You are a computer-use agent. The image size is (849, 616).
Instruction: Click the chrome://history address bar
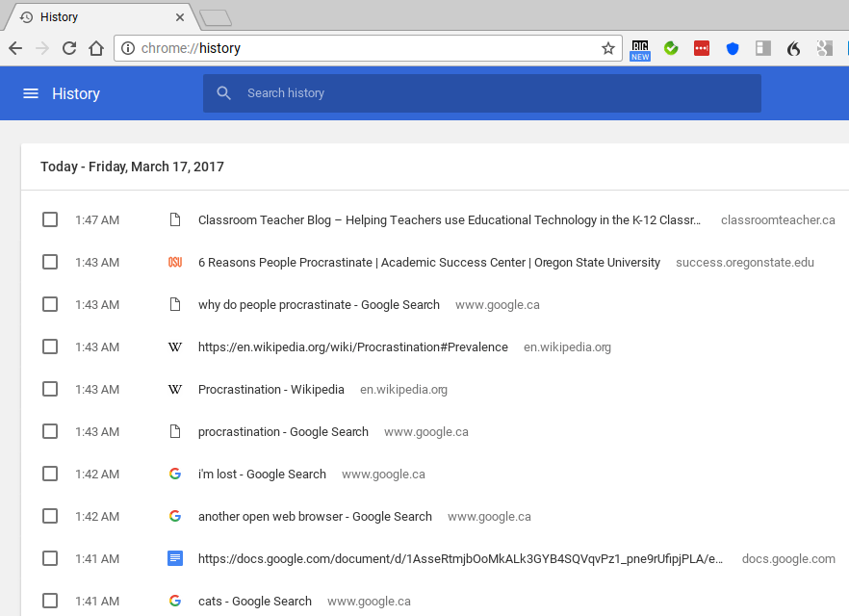366,48
